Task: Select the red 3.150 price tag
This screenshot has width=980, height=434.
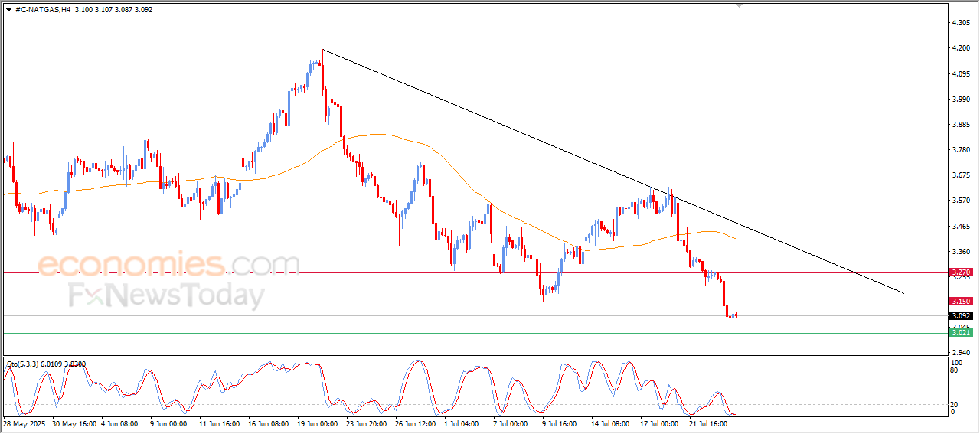Action: click(961, 302)
